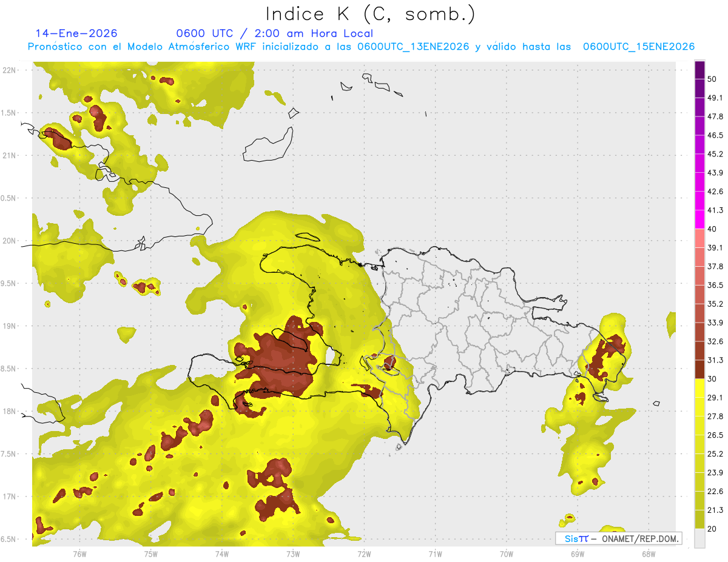Click colorbar value '30'
The image size is (728, 562).
(712, 379)
